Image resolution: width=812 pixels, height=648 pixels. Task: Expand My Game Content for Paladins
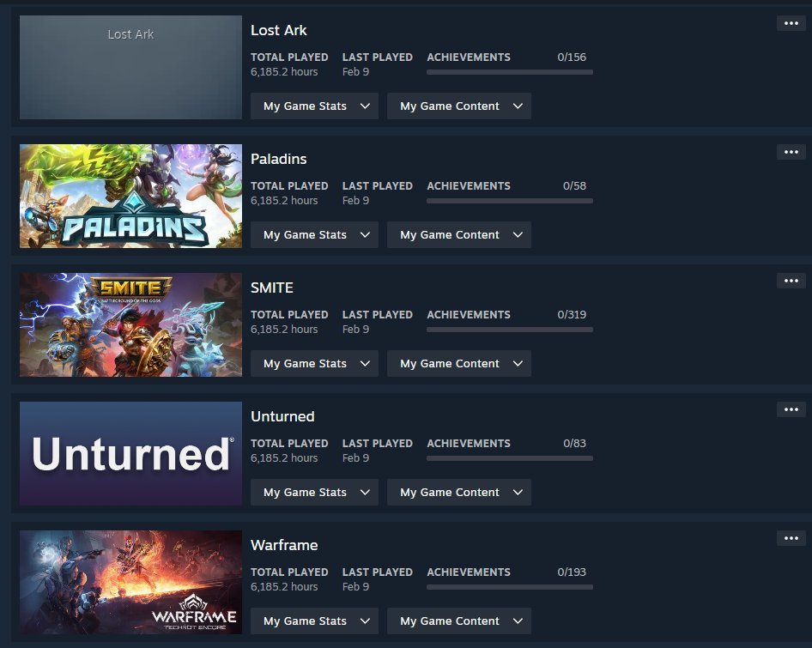coord(459,234)
